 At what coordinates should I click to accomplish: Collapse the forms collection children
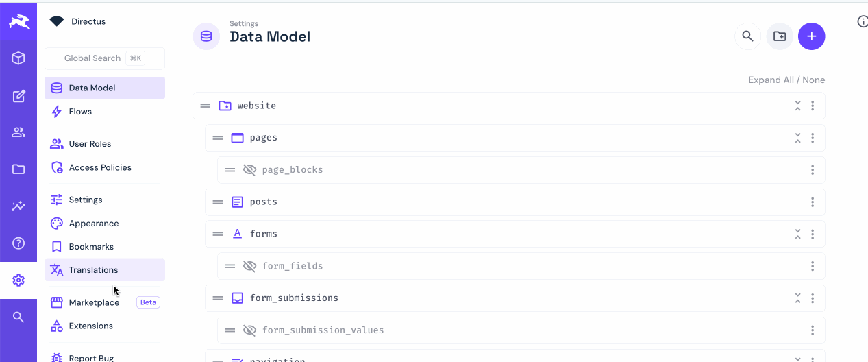[x=797, y=234]
